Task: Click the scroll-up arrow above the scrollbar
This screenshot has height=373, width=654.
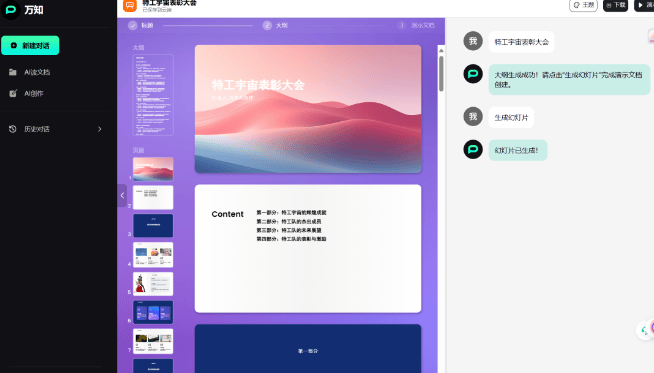Action: tap(441, 50)
